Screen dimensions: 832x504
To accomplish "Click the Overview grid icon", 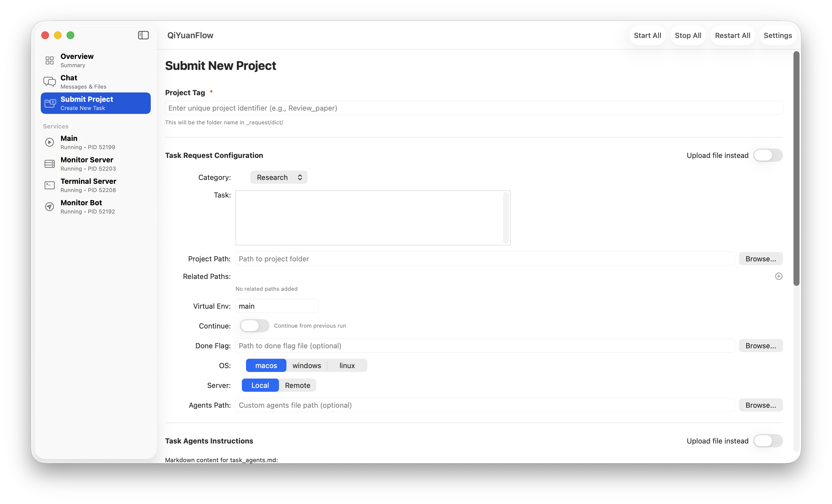I will [x=50, y=61].
